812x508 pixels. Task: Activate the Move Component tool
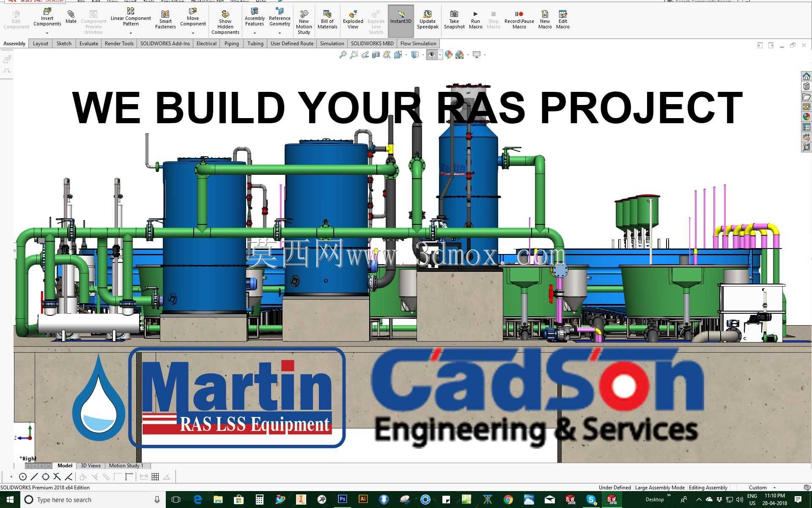tap(193, 17)
